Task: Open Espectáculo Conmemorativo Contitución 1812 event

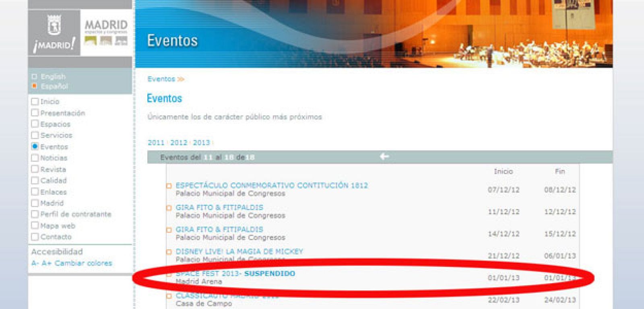Action: tap(272, 185)
